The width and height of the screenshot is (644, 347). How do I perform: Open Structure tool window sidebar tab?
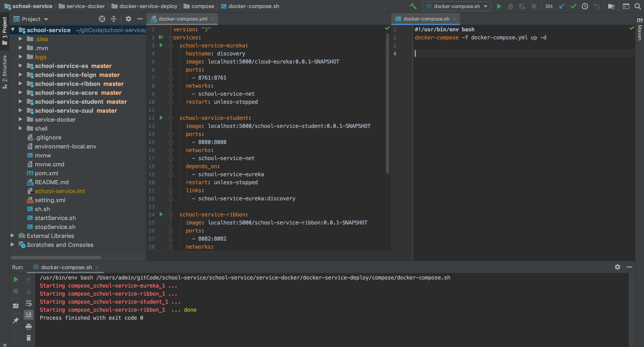4,72
